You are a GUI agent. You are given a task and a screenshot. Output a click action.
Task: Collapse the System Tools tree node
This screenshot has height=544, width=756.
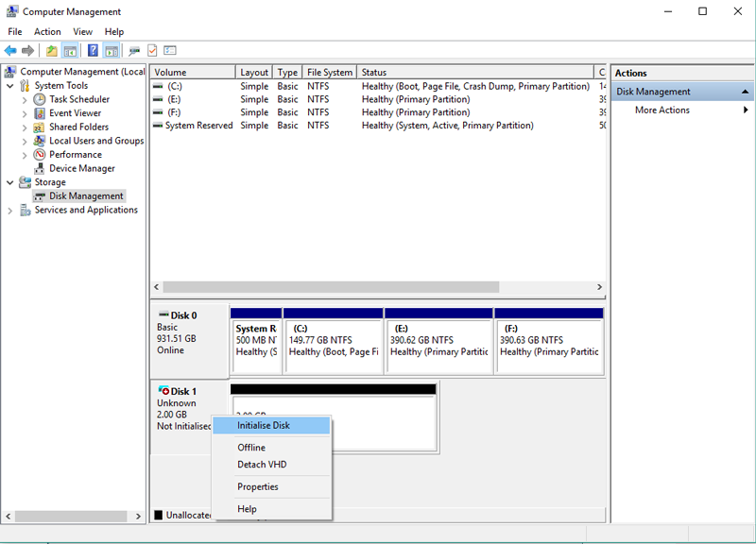[x=10, y=86]
